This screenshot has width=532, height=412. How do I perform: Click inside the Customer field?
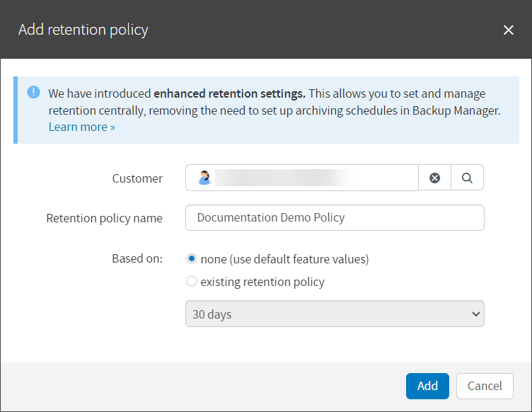[x=311, y=178]
